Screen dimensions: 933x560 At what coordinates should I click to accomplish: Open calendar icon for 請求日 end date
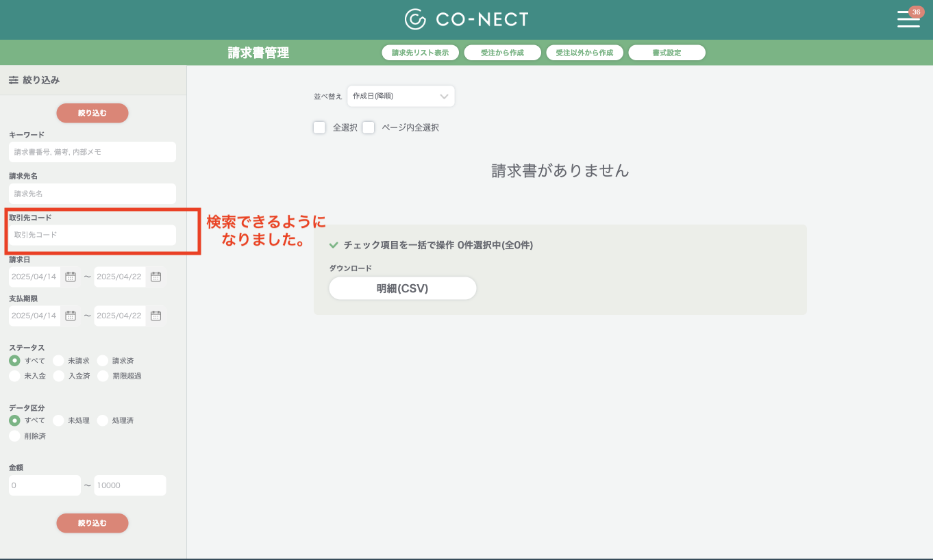(155, 277)
